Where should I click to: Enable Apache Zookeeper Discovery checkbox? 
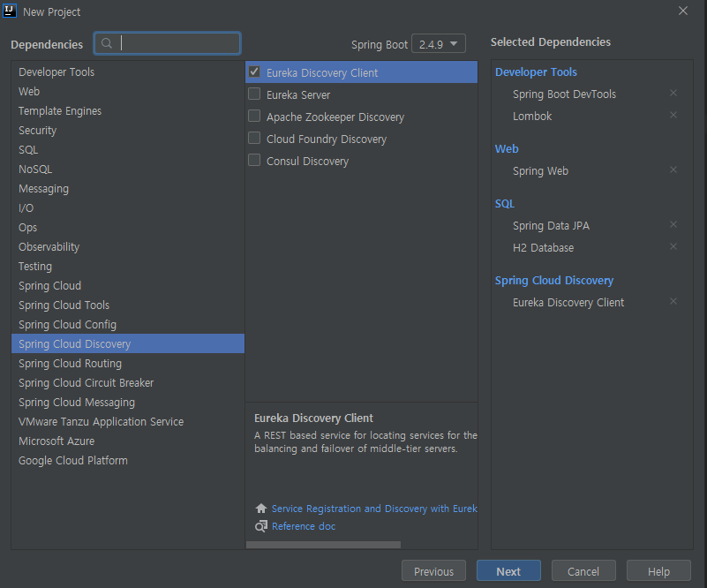click(x=254, y=116)
